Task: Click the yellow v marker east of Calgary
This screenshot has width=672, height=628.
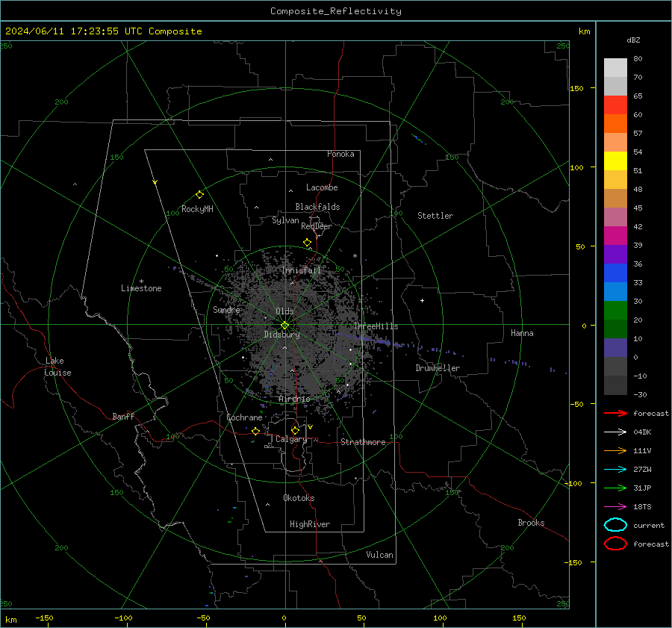Action: [x=310, y=427]
